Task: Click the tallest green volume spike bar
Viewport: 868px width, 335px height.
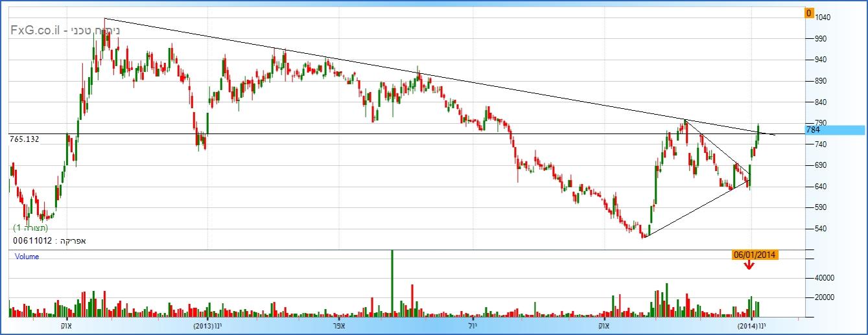Action: [x=392, y=283]
